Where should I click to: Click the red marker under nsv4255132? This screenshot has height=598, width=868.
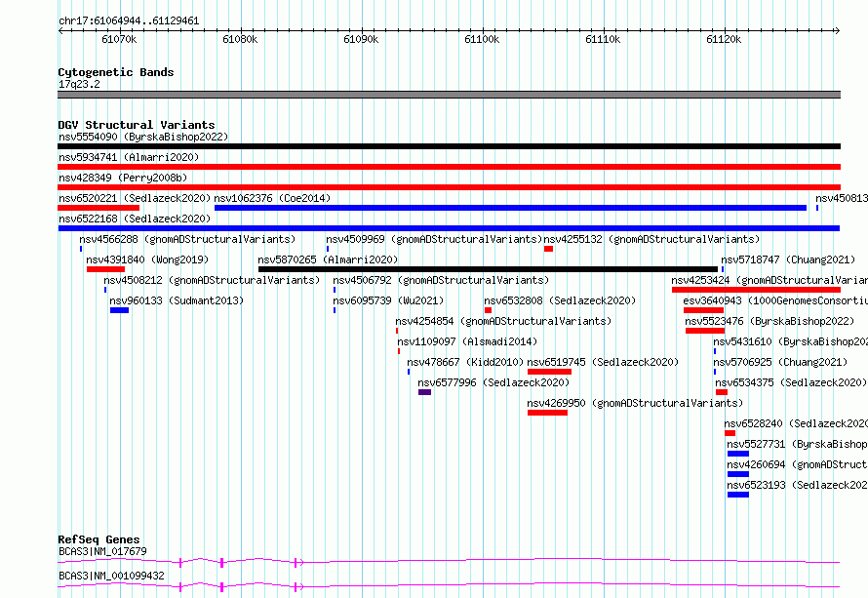click(548, 249)
